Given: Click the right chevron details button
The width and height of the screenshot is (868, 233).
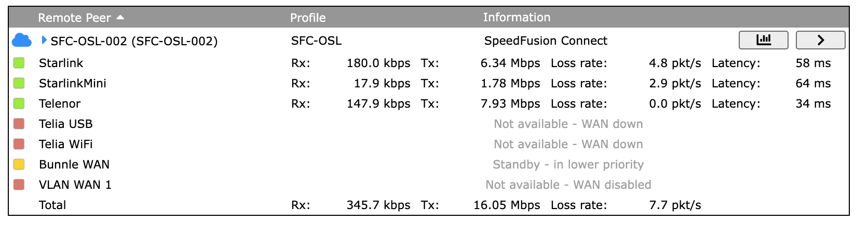Looking at the screenshot, I should pos(820,40).
